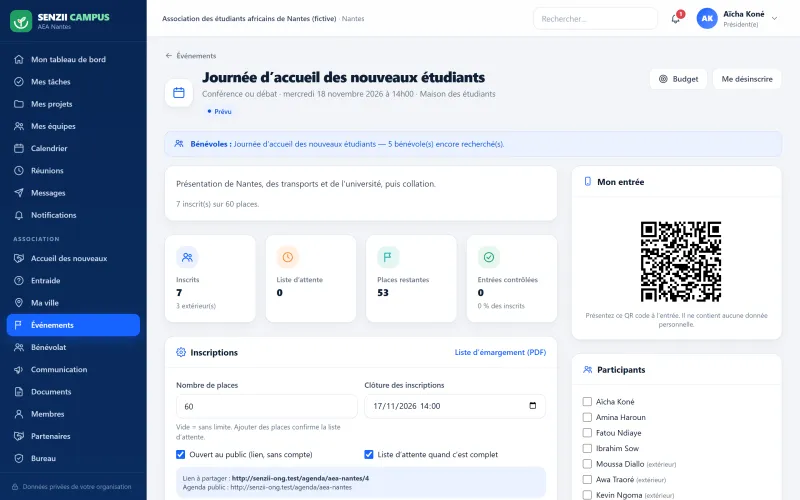Open Calendrier in the sidebar

click(x=73, y=148)
